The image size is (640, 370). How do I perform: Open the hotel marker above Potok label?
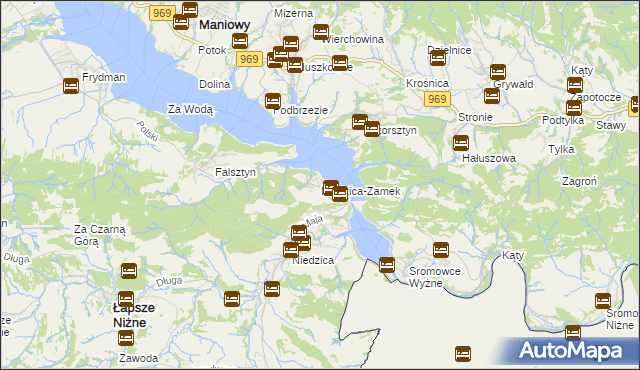[240, 41]
